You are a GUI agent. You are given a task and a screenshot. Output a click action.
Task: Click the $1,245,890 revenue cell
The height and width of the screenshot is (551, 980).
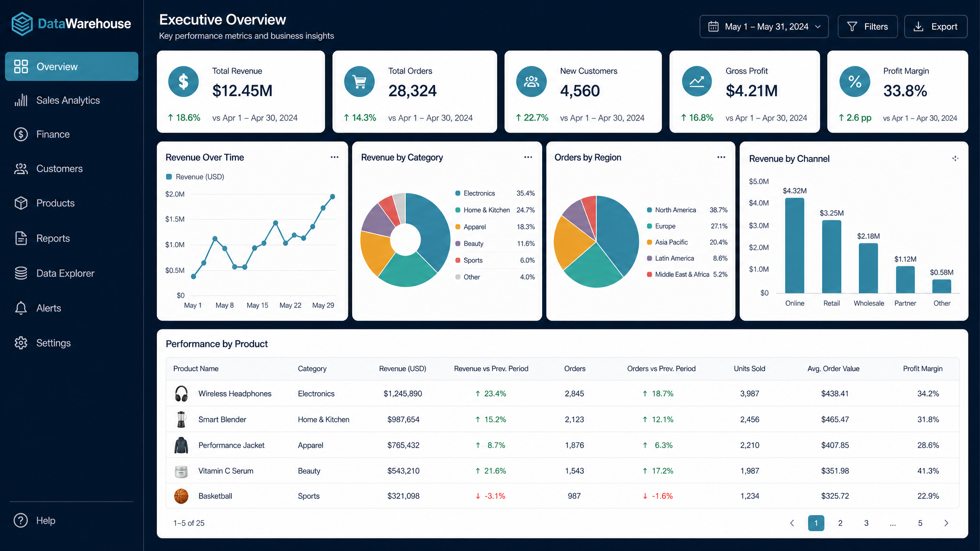click(403, 394)
